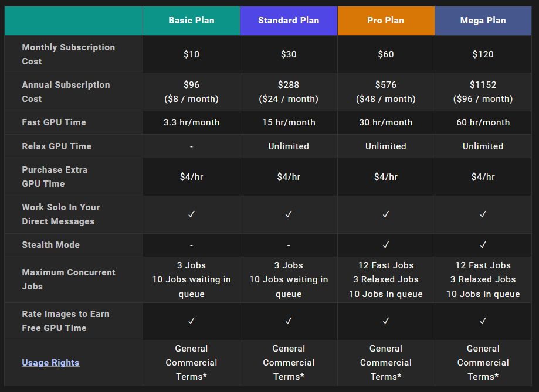The width and height of the screenshot is (539, 392).
Task: Click Pro Plan's 12 Fast Jobs cell
Action: (x=386, y=279)
